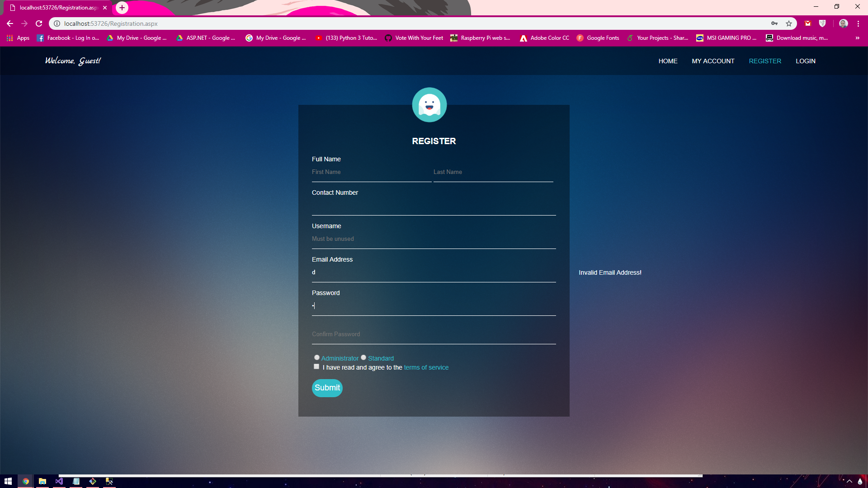Viewport: 868px width, 488px height.
Task: Open a new browser tab
Action: click(x=122, y=8)
